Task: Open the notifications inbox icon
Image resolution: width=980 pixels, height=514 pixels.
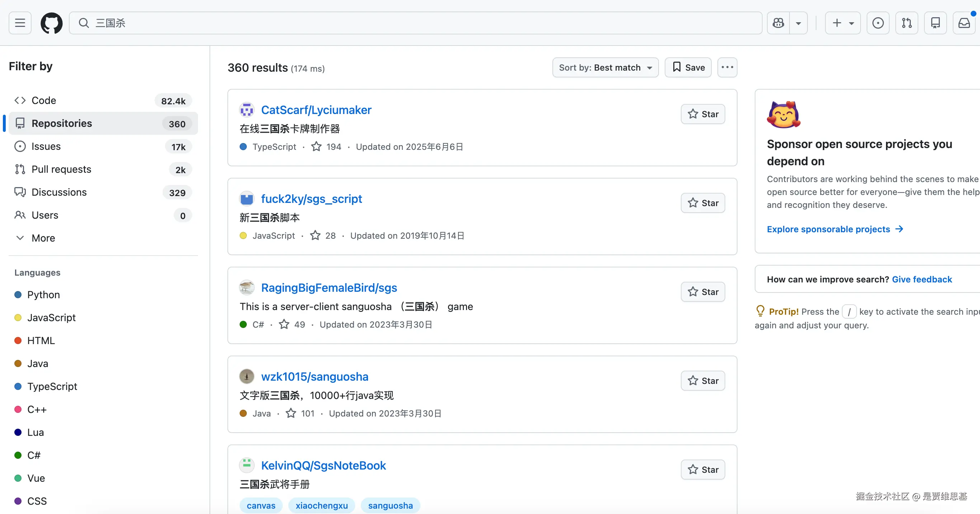Action: pyautogui.click(x=964, y=23)
